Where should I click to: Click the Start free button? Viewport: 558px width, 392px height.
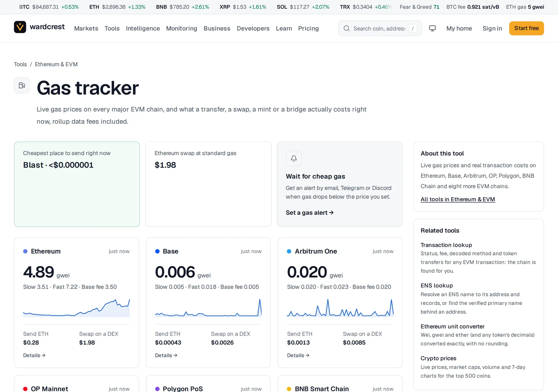[x=527, y=28]
